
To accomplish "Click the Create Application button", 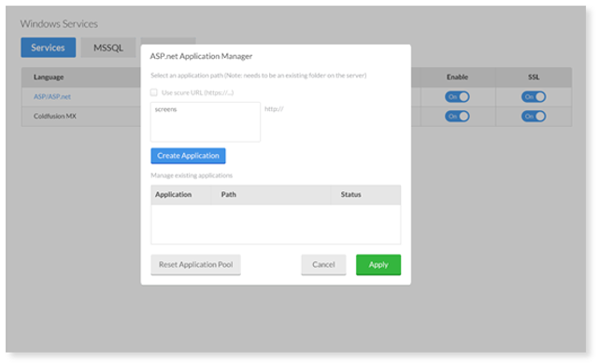I will (188, 156).
